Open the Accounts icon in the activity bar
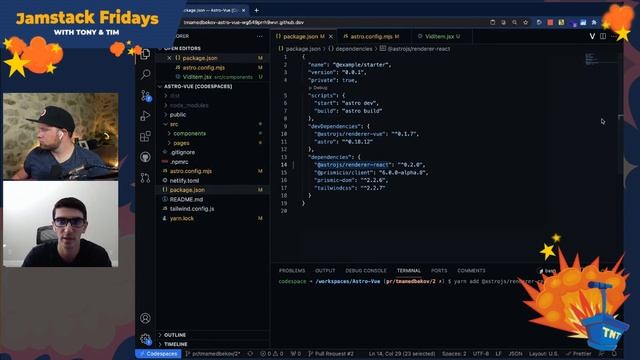This screenshot has width=640, height=360. (145, 318)
